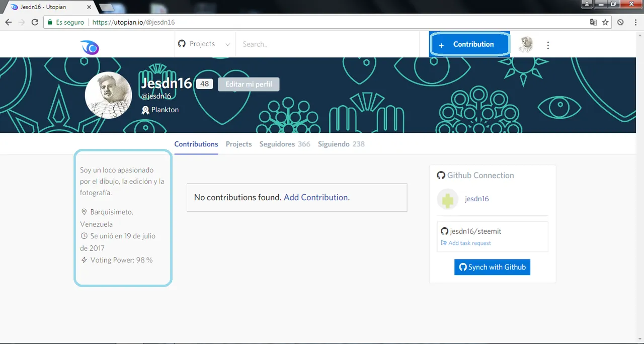Click the location pin icon by Barquisimeto
The height and width of the screenshot is (344, 644).
click(84, 212)
